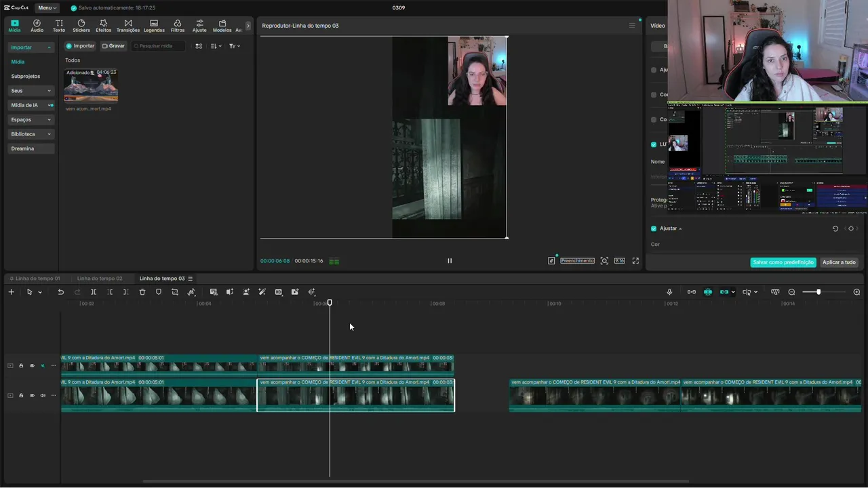
Task: Toggle the Ajustar checkbox
Action: (x=654, y=228)
